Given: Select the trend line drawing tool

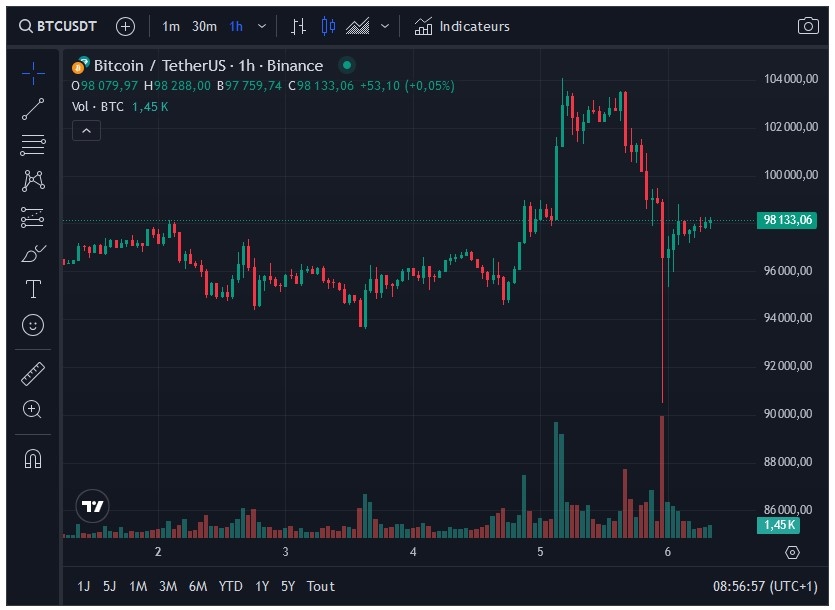Looking at the screenshot, I should 33,109.
